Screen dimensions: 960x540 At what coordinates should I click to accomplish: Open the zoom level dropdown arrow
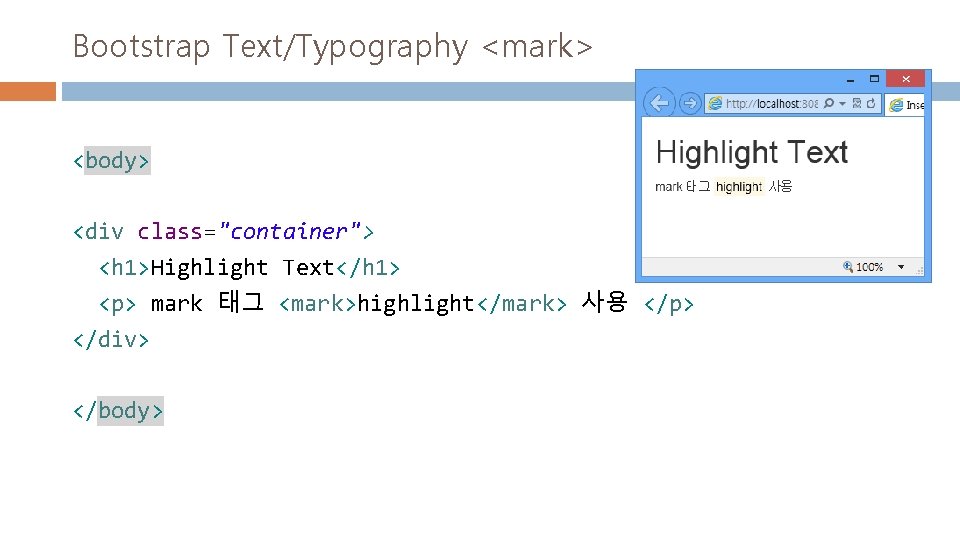click(901, 267)
